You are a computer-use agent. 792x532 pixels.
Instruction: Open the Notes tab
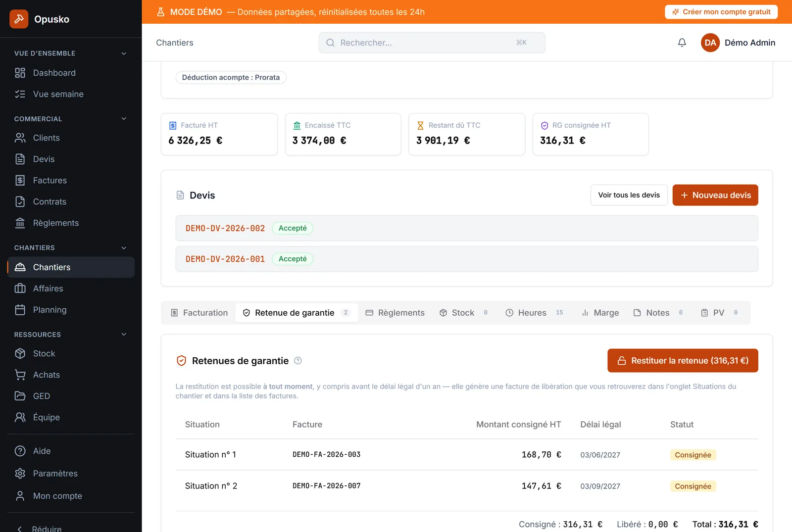(x=658, y=313)
